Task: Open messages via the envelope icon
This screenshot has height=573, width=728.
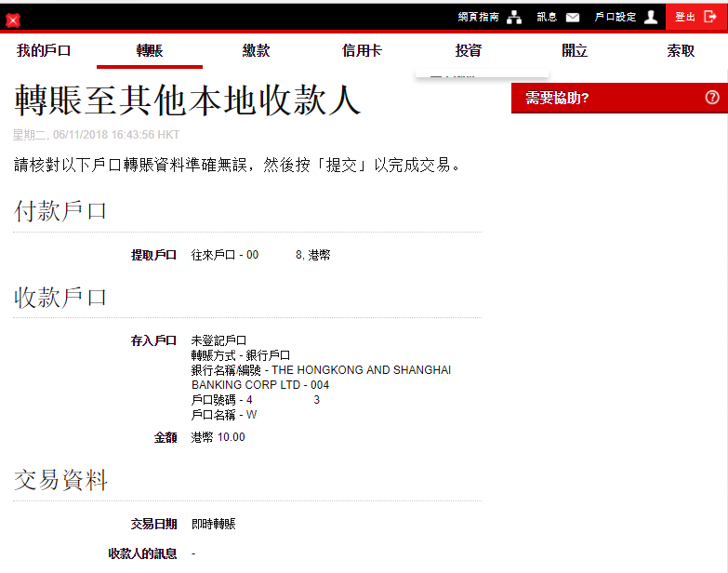Action: pos(573,18)
